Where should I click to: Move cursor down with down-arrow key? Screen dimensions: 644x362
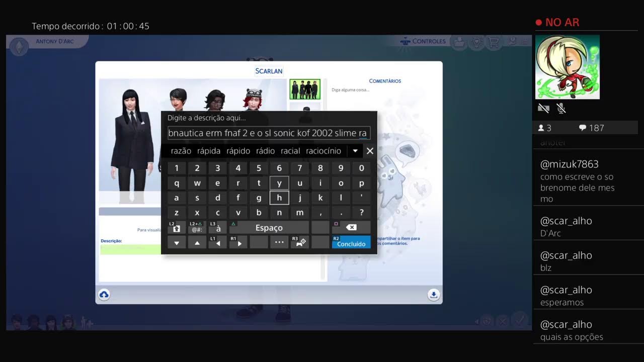[x=177, y=242]
